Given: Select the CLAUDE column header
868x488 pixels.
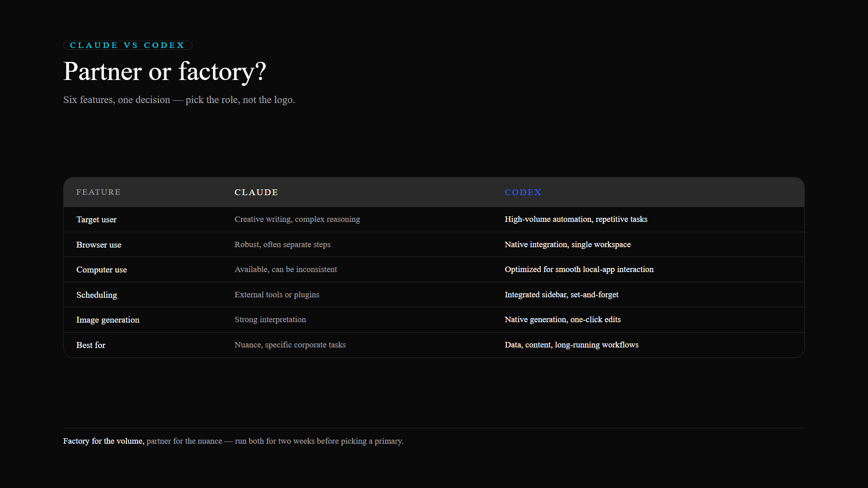Looking at the screenshot, I should [x=256, y=192].
